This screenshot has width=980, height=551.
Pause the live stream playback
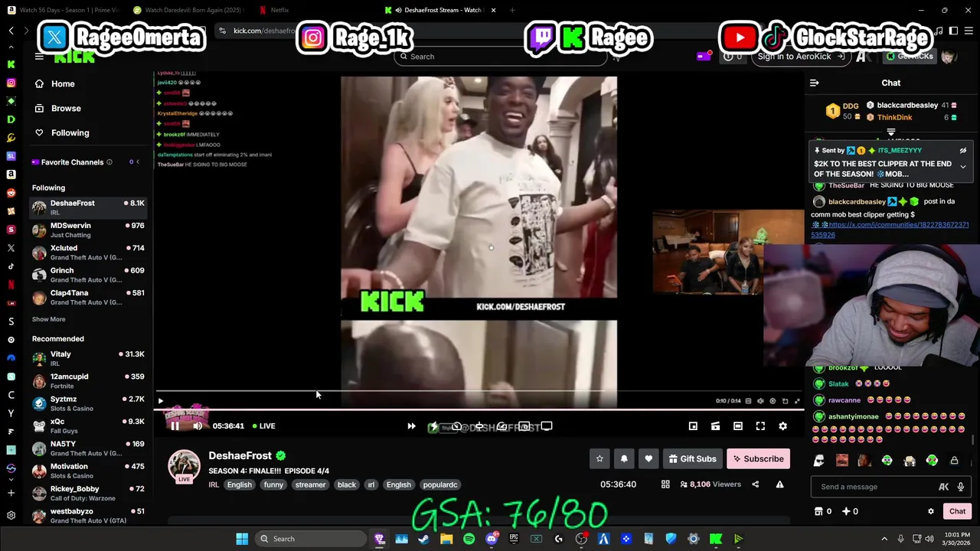click(x=175, y=426)
